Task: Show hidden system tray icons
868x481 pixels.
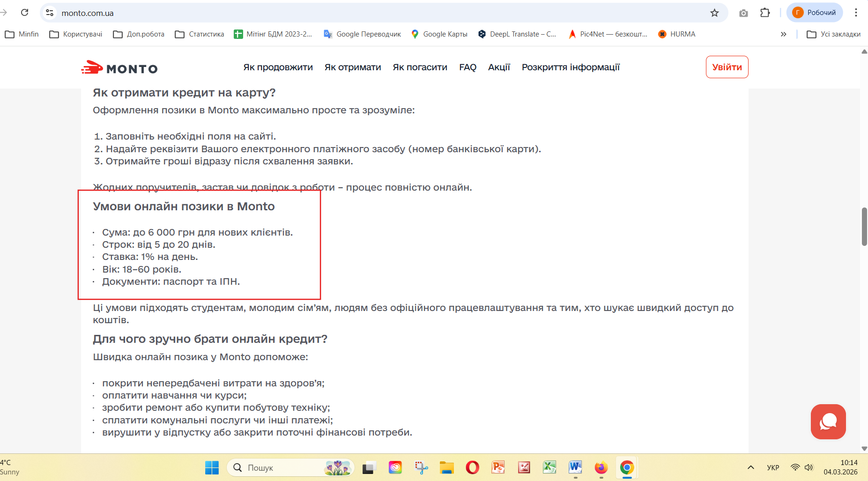Action: 750,467
